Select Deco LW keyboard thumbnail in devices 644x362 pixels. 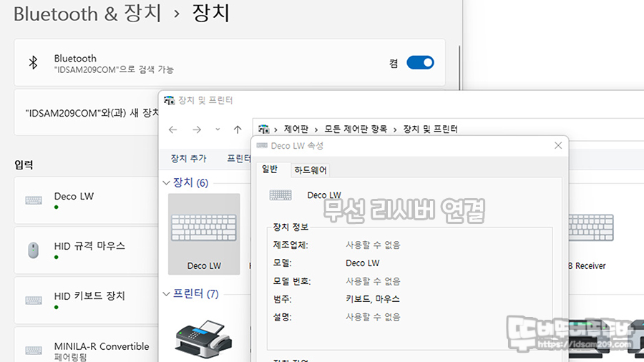(x=204, y=234)
